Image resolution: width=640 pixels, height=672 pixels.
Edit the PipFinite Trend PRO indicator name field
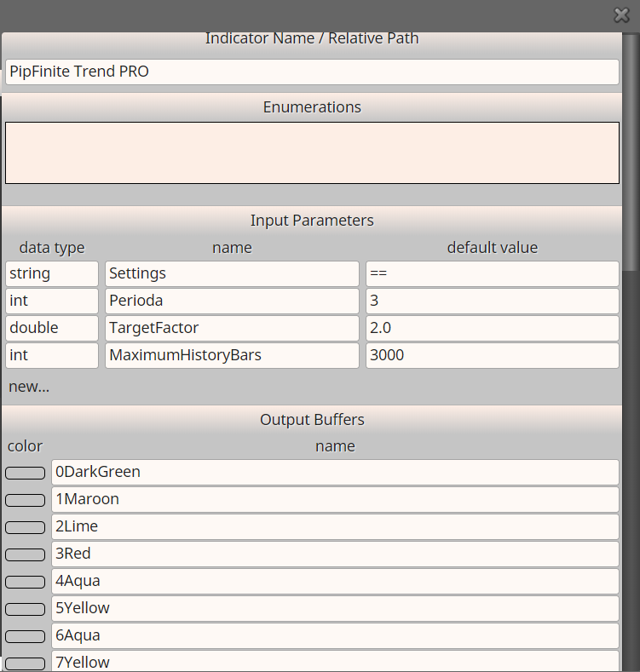(312, 72)
